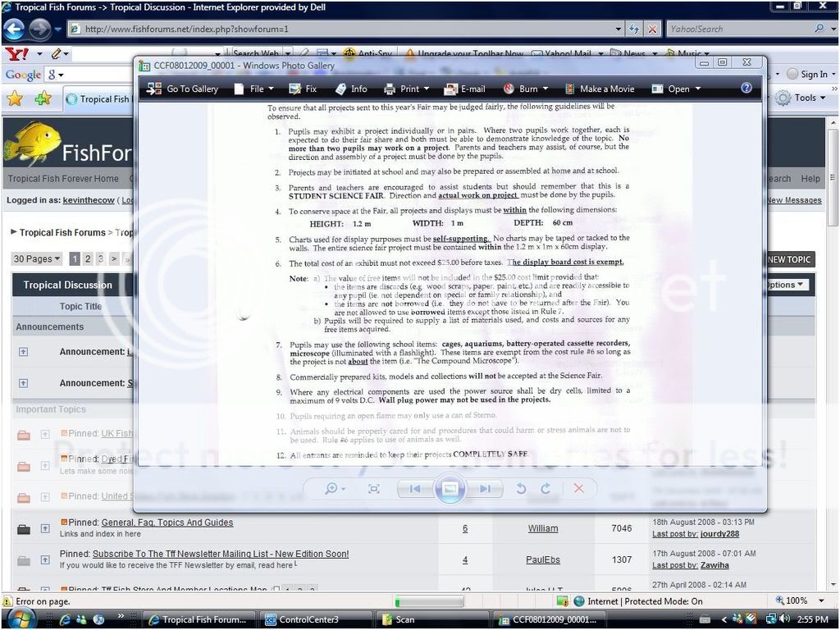Open the Fix panel for this photo
Image resolution: width=840 pixels, height=630 pixels.
pyautogui.click(x=303, y=89)
